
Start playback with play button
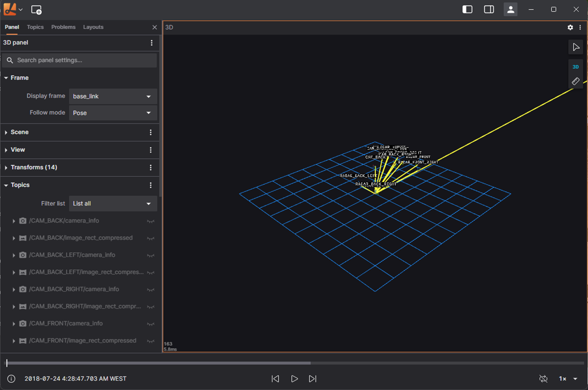294,379
